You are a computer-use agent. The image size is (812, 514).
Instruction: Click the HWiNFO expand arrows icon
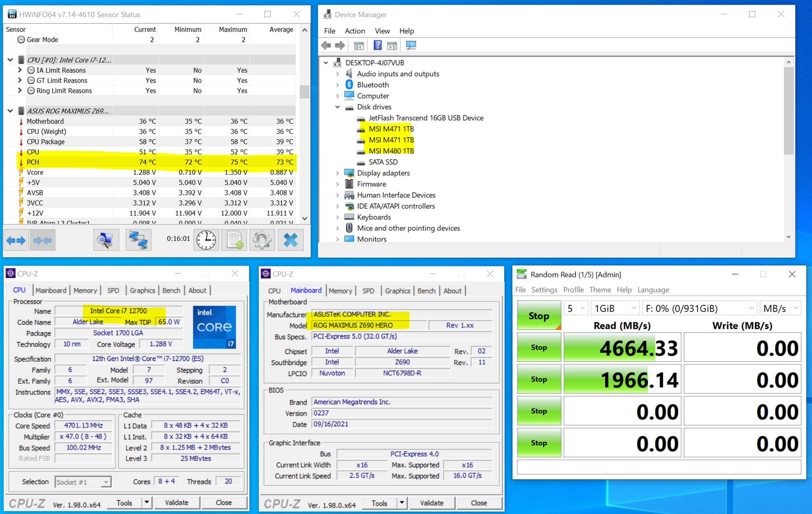(x=16, y=240)
